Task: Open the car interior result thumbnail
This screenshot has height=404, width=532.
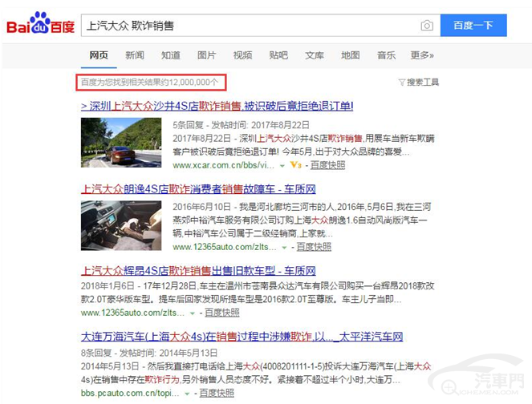Action: point(121,225)
